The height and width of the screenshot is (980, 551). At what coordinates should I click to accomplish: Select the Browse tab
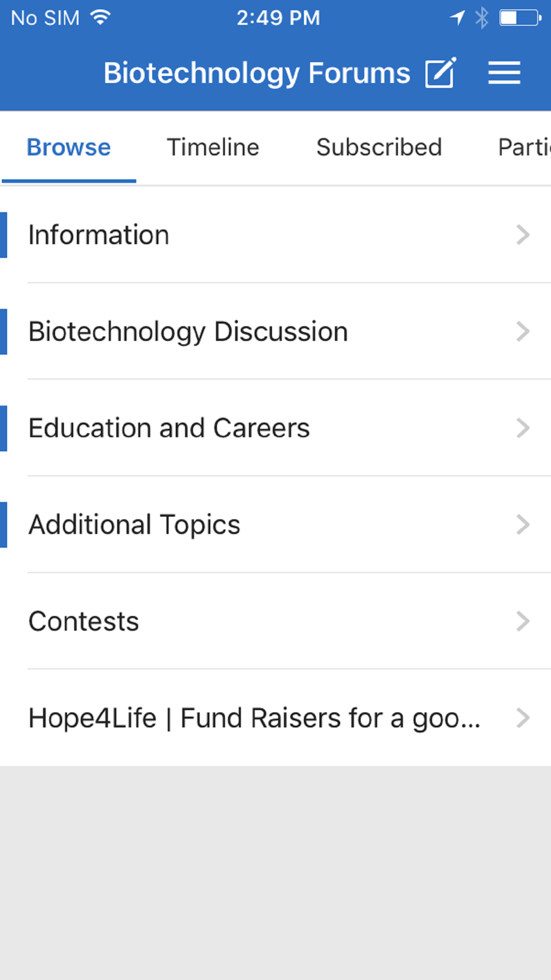69,147
